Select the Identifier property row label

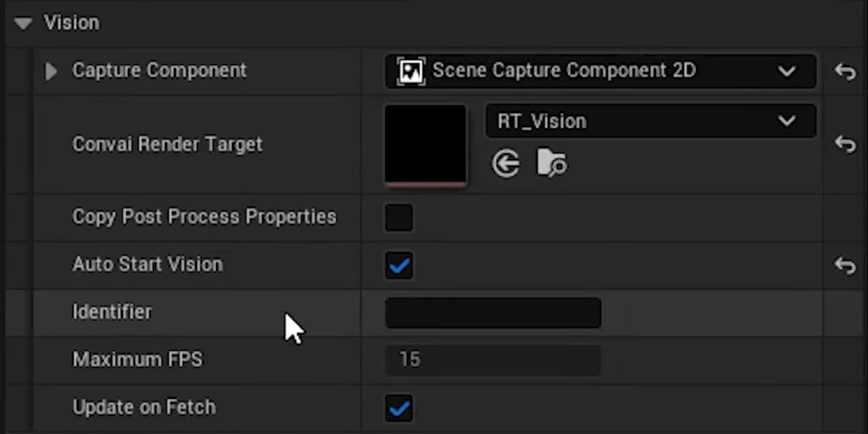click(x=112, y=312)
